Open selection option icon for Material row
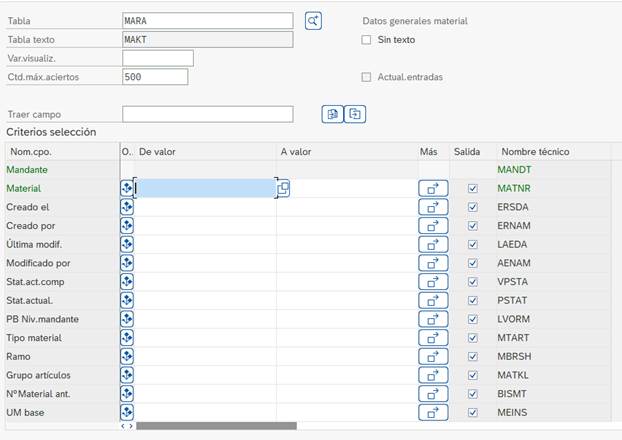 [x=127, y=188]
